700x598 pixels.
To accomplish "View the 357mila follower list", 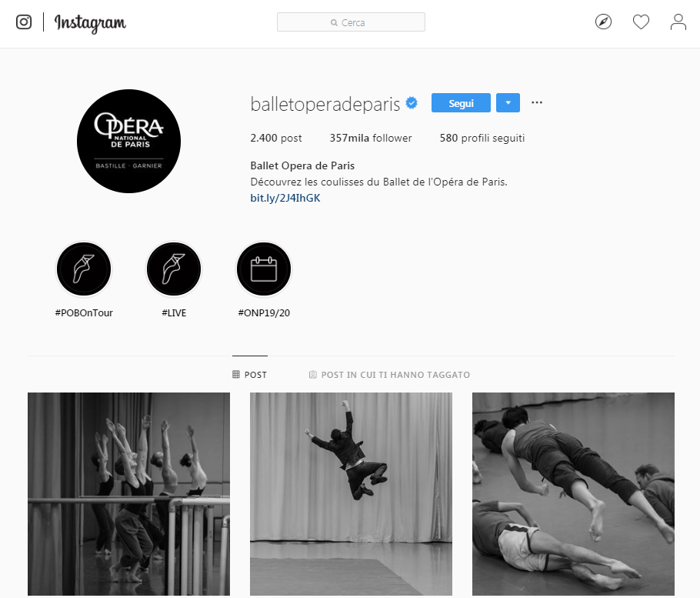I will (371, 138).
